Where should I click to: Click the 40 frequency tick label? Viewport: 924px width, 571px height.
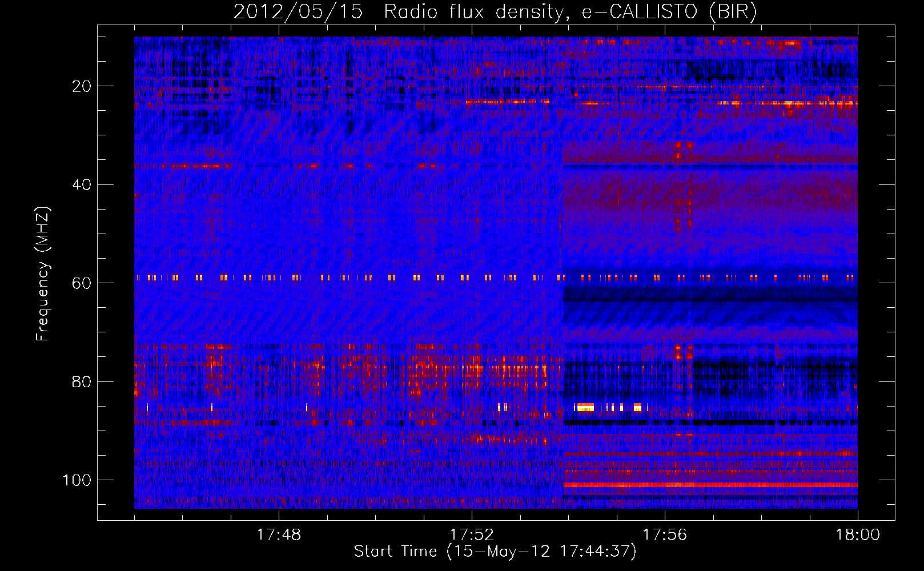[82, 185]
